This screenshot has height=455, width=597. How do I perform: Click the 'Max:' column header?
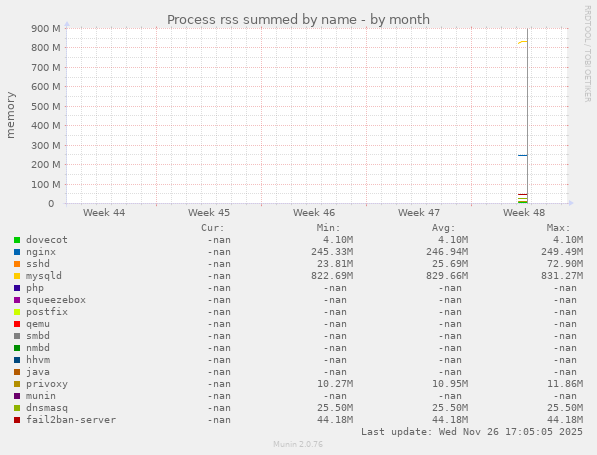pyautogui.click(x=559, y=228)
